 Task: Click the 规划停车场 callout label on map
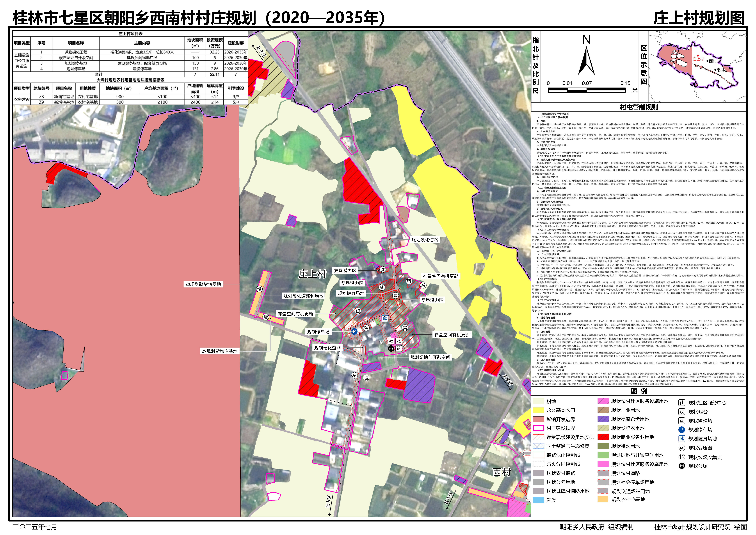(318, 332)
